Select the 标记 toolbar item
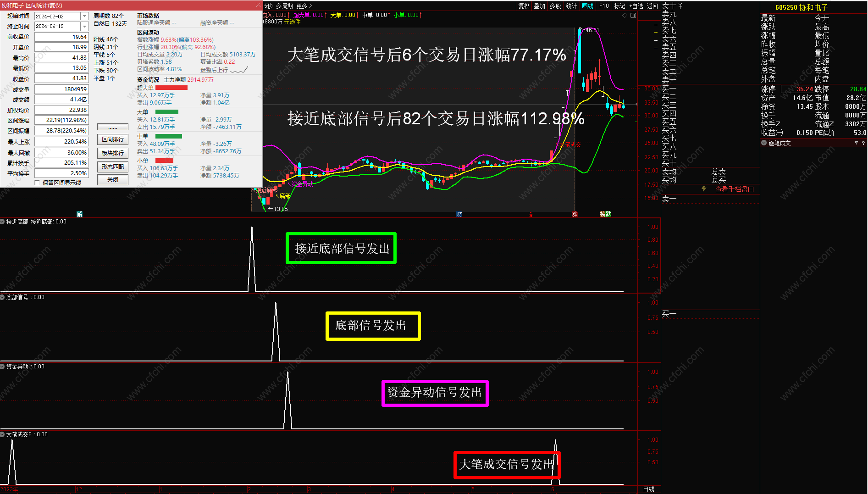Image resolution: width=868 pixels, height=494 pixels. (x=619, y=6)
